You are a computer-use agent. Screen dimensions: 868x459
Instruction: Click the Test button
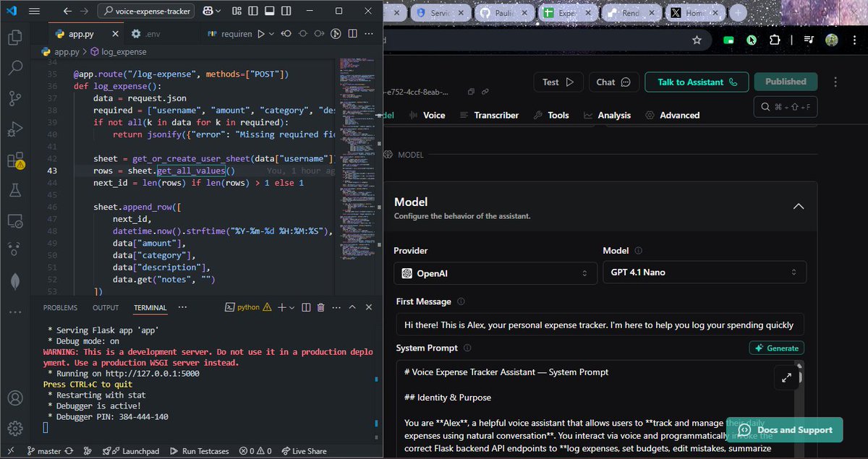pos(558,82)
